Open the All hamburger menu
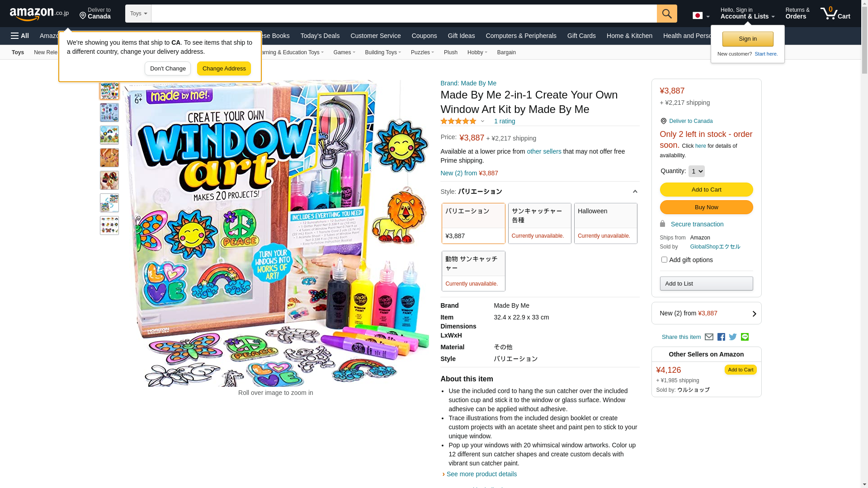 point(20,36)
